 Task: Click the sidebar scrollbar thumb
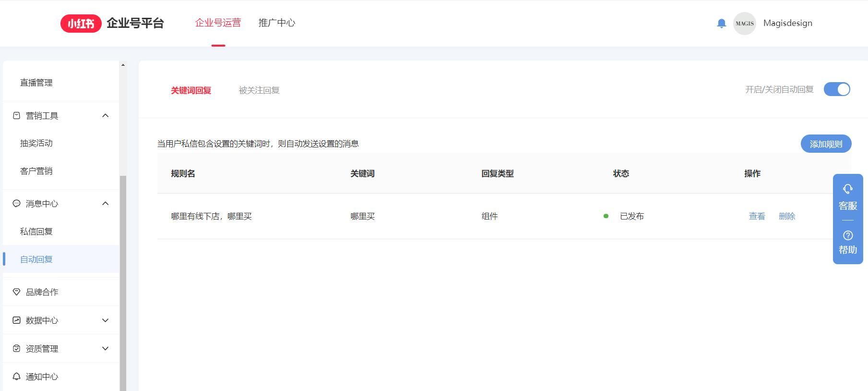click(123, 283)
